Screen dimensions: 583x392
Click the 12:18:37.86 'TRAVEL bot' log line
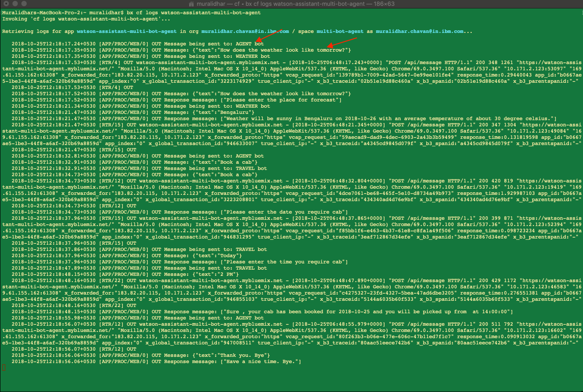(x=139, y=250)
